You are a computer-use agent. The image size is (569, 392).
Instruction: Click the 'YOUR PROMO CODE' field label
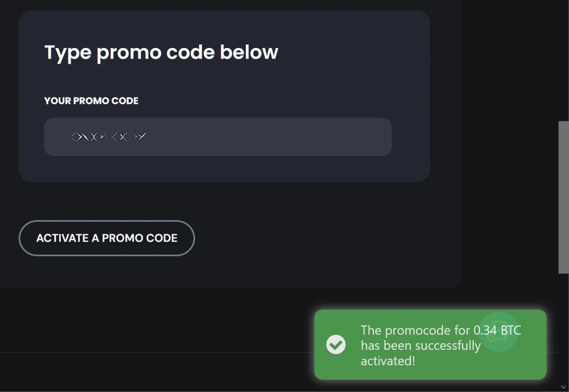91,101
